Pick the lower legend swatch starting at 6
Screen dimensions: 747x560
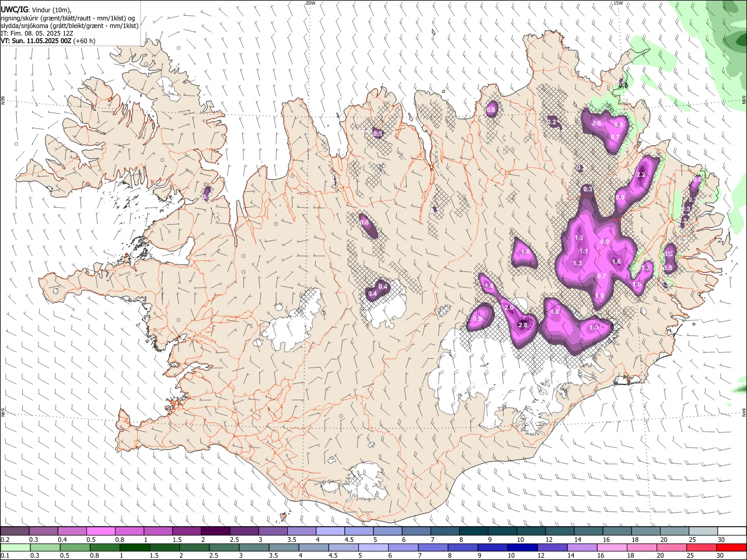coord(403,548)
